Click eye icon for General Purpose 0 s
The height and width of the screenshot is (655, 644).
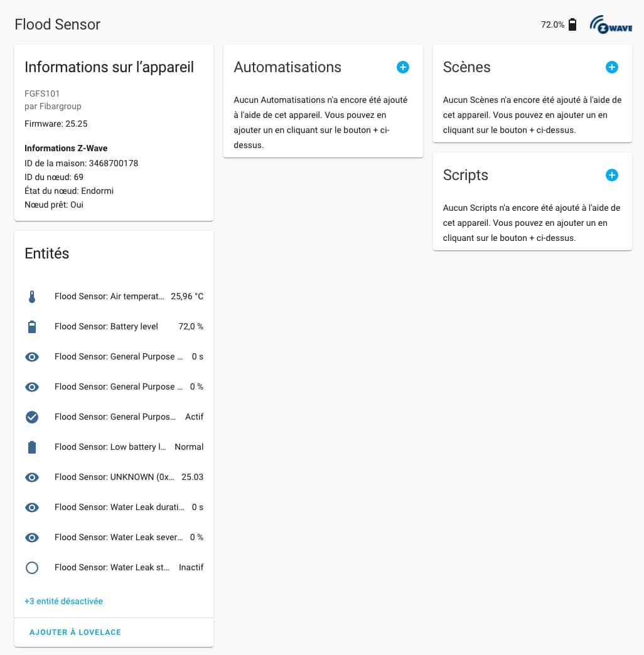(32, 357)
